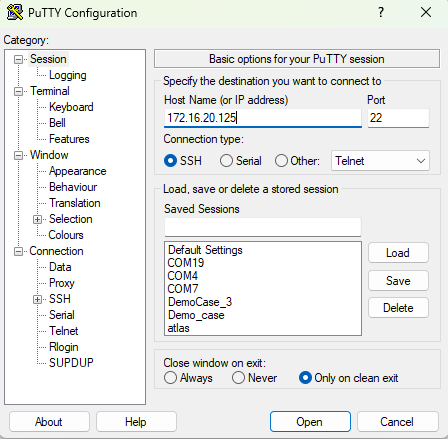The width and height of the screenshot is (448, 439).
Task: Choose Never for close window on exit
Action: tap(238, 378)
